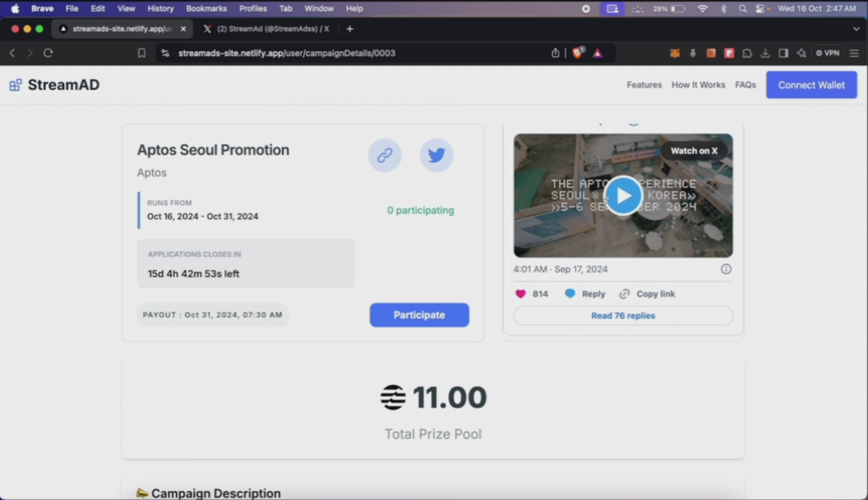Open the downloads icon
Viewport: 868px width, 500px height.
pos(765,53)
